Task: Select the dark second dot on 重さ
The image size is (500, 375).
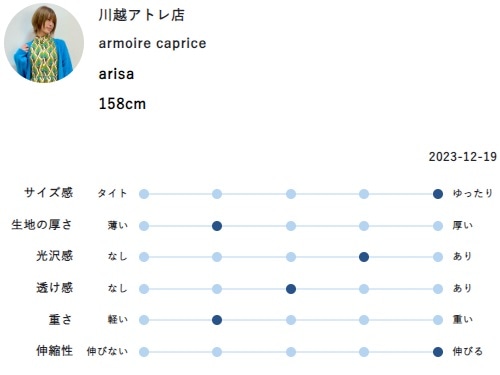Action: 217,320
